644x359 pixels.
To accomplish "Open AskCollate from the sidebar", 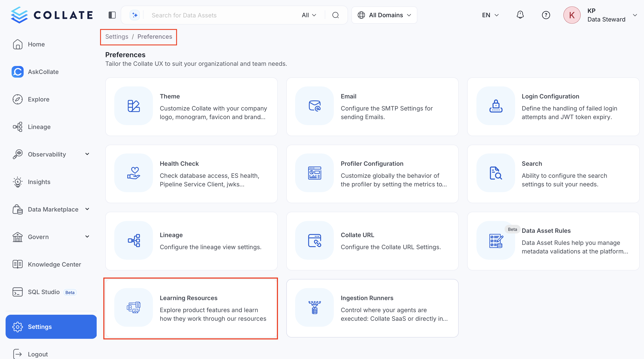I will tap(43, 72).
